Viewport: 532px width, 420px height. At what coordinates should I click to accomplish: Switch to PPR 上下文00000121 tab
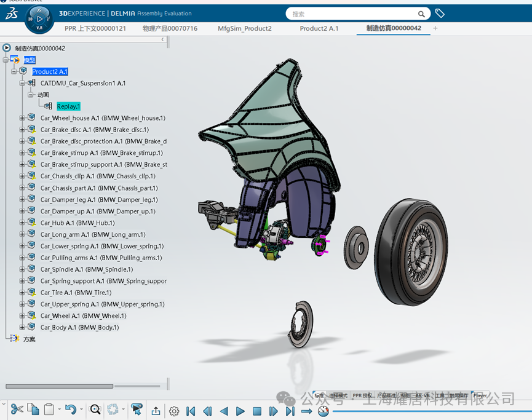pyautogui.click(x=95, y=28)
